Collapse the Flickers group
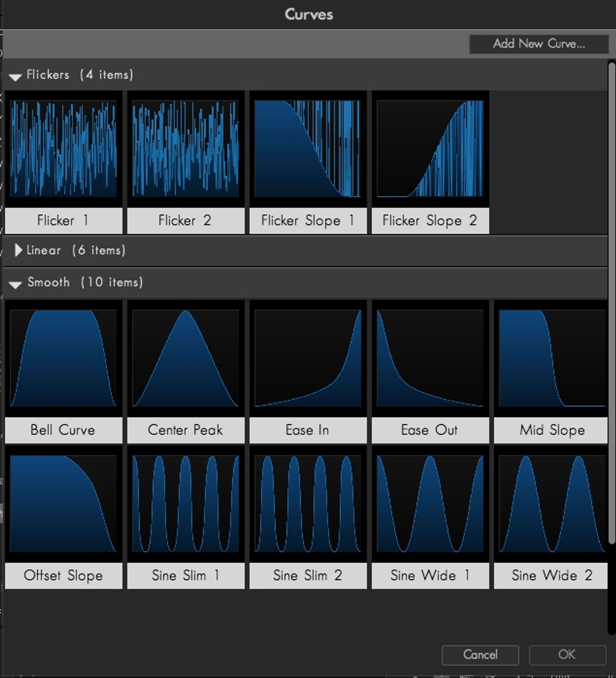The image size is (616, 678). tap(15, 77)
